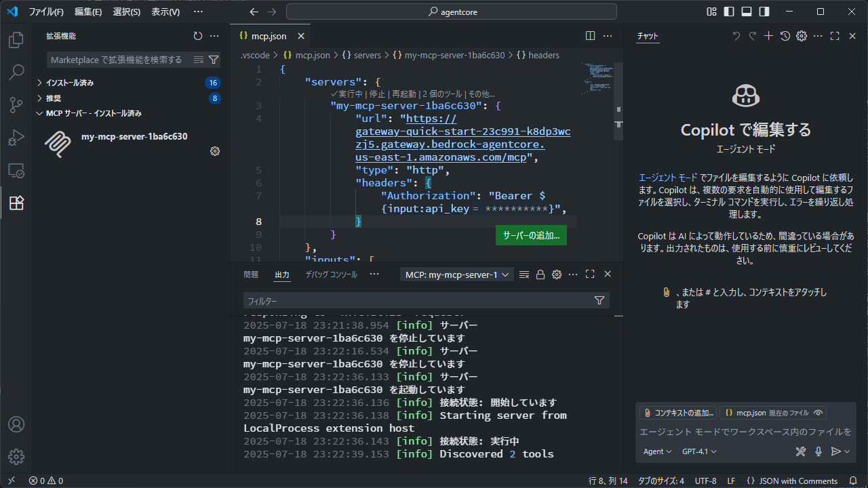868x488 pixels.
Task: Open the Manage gear in activity bar
Action: click(x=16, y=457)
